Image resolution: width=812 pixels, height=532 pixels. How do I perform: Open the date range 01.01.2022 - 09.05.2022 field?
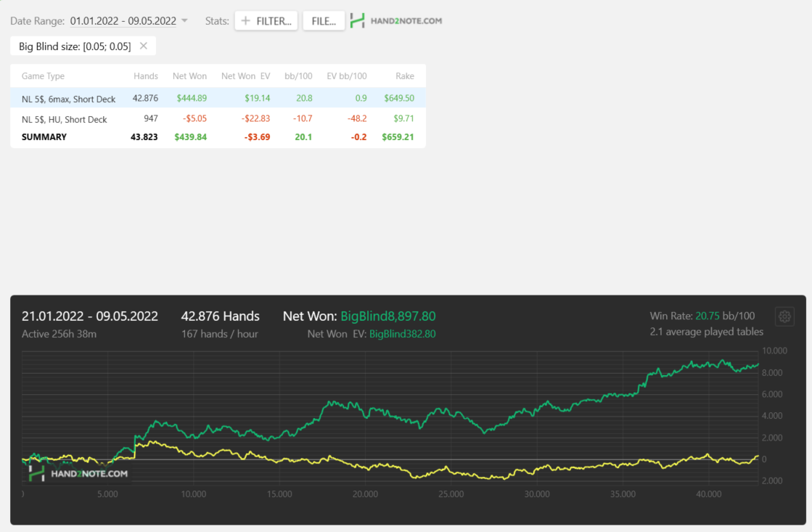pos(123,21)
